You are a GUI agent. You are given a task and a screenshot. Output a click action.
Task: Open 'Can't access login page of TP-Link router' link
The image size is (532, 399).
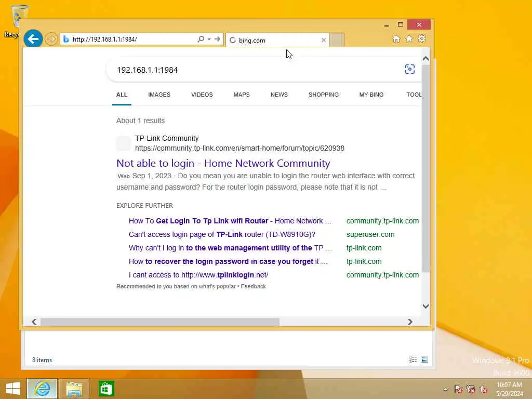222,234
